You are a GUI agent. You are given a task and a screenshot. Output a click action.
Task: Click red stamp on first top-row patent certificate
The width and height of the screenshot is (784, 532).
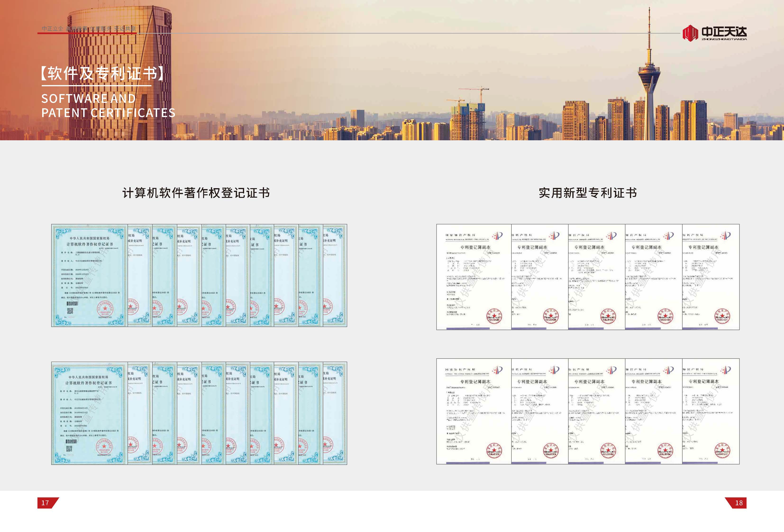point(494,316)
